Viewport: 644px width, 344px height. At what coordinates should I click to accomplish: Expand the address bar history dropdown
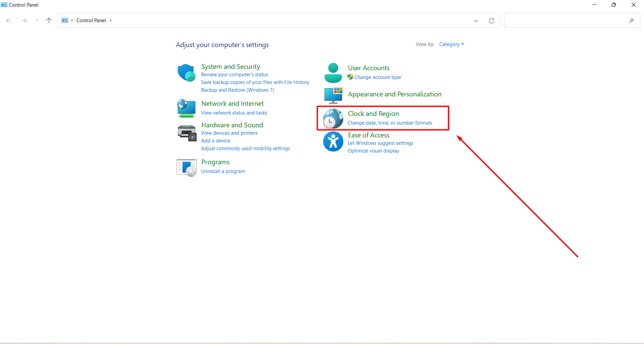pos(476,20)
